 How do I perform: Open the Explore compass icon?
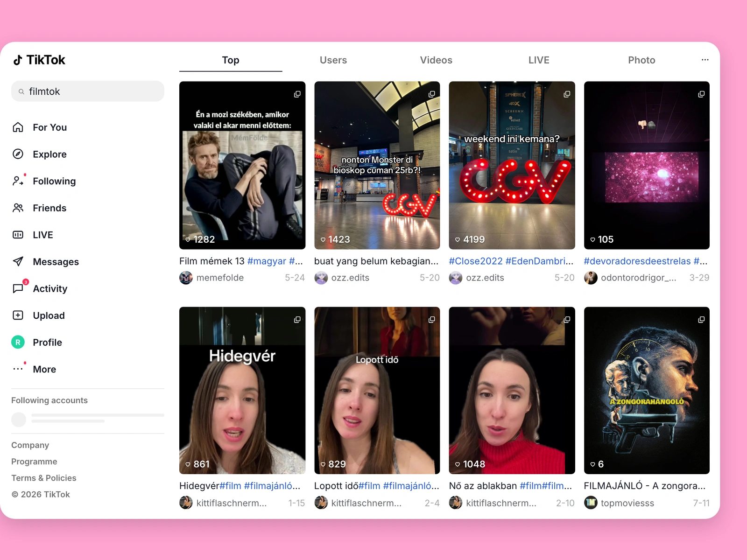(18, 154)
